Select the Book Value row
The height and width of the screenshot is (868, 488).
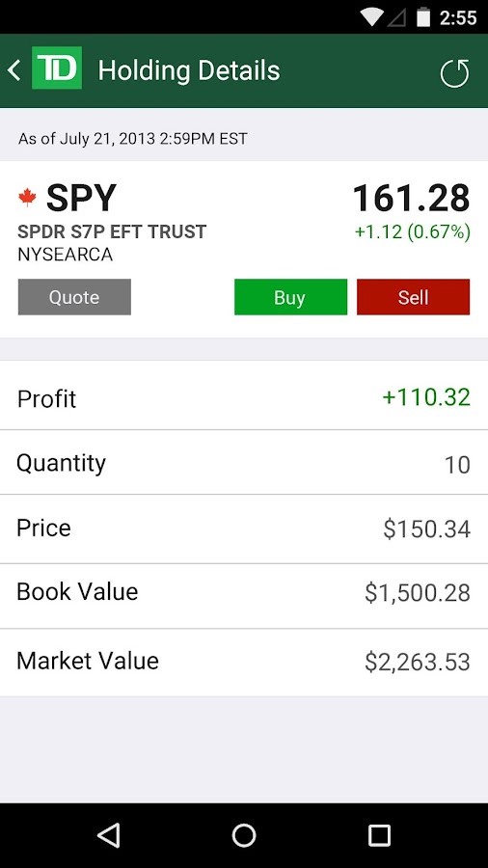244,596
